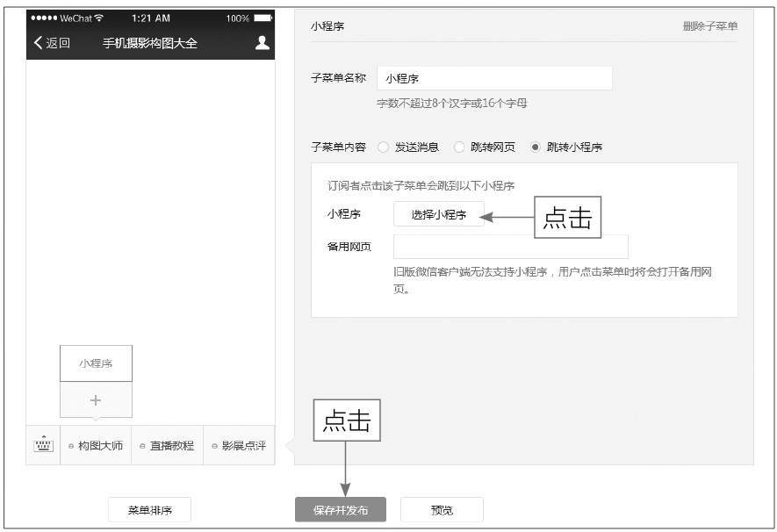Click the 预览 button
Screen dimensions: 777x532
442,510
